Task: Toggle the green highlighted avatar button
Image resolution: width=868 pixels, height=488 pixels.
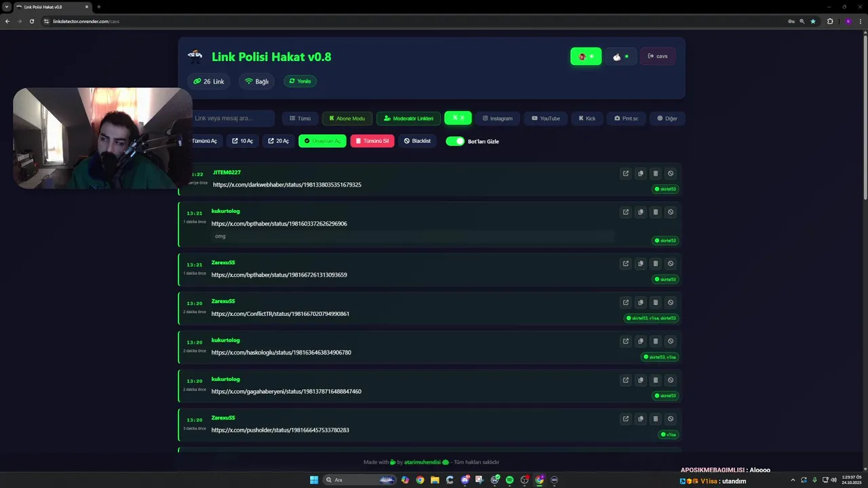Action: (x=586, y=56)
